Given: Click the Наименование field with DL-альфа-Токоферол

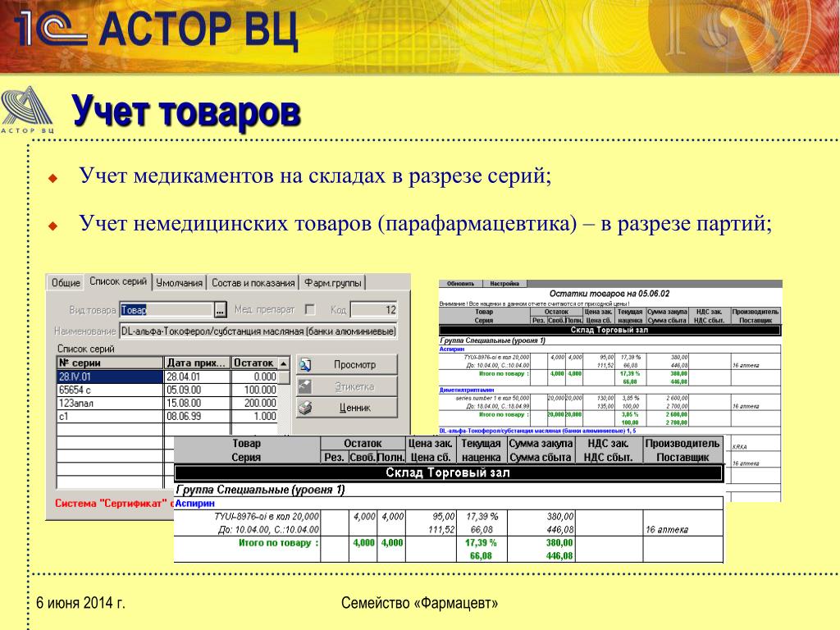Looking at the screenshot, I should coord(258,331).
